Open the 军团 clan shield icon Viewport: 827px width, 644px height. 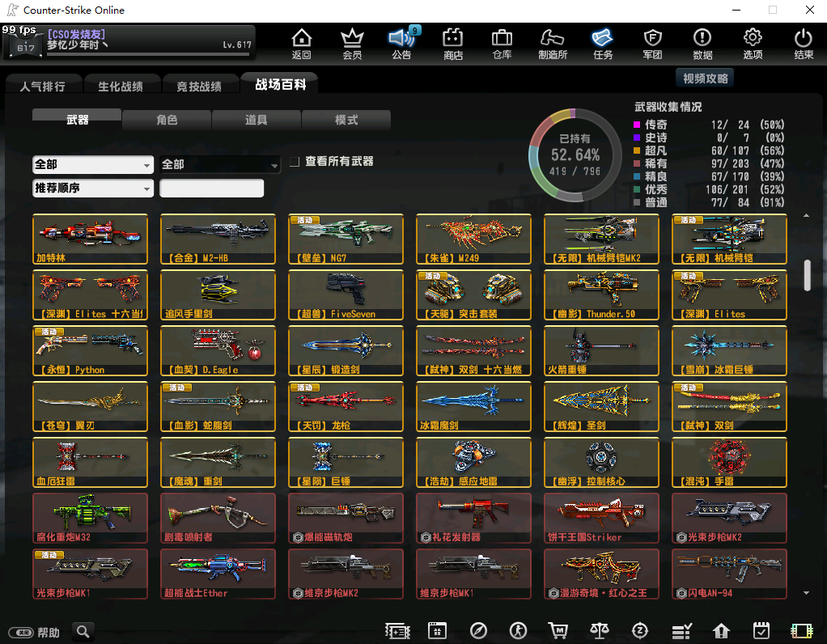pos(652,43)
